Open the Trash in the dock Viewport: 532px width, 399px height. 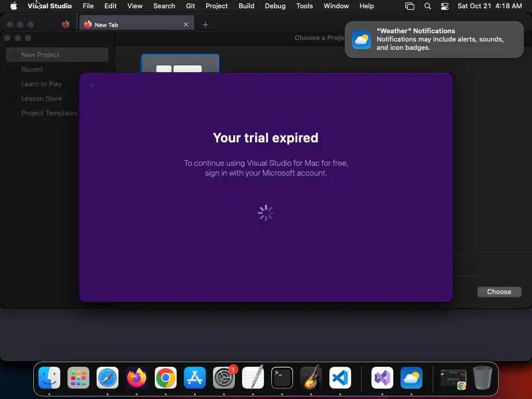tap(483, 378)
